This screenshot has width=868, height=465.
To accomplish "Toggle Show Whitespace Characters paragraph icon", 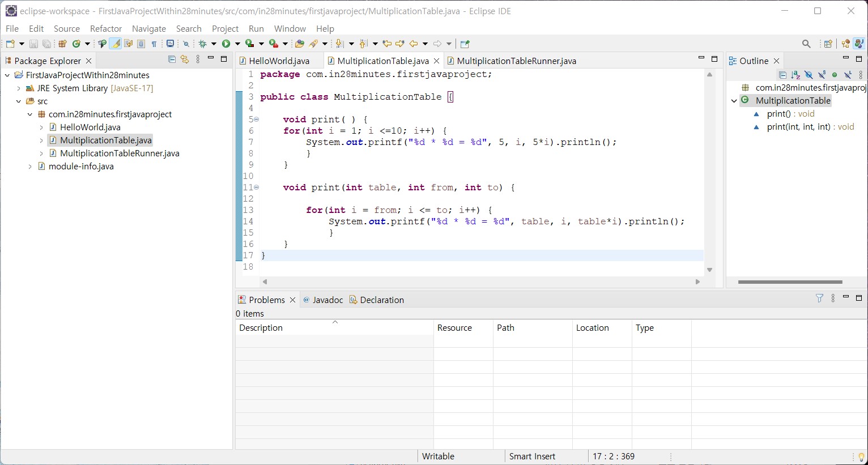I will 154,44.
